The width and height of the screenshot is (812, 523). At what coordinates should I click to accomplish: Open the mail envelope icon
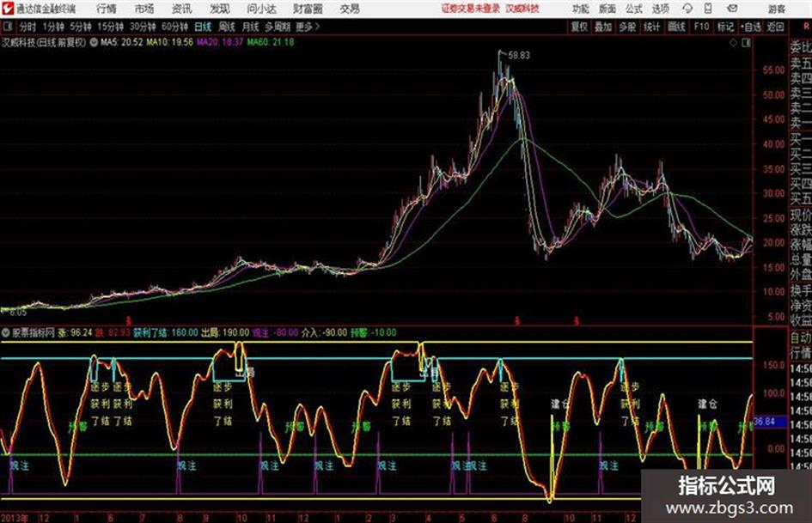point(732,9)
